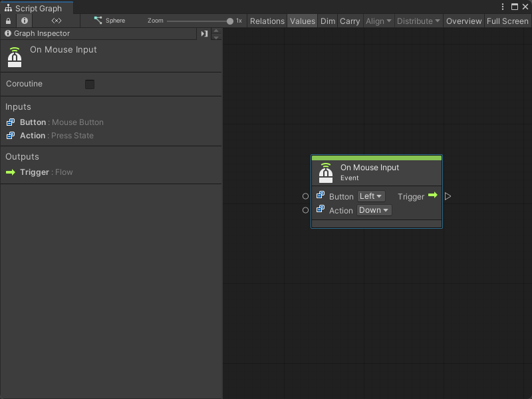The width and height of the screenshot is (532, 399).
Task: Open the Button dropdown showing Left
Action: 371,196
